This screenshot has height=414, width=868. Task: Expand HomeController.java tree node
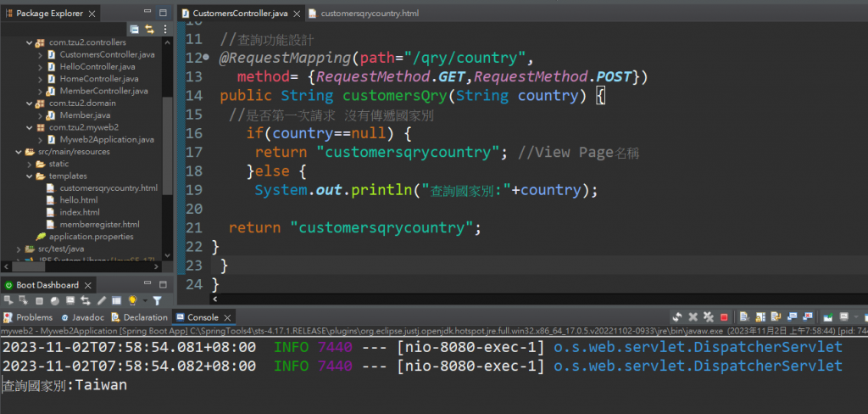(x=41, y=79)
